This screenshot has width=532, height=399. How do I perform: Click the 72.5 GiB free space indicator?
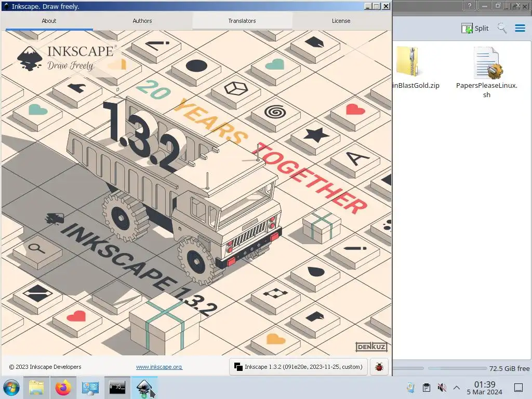509,368
